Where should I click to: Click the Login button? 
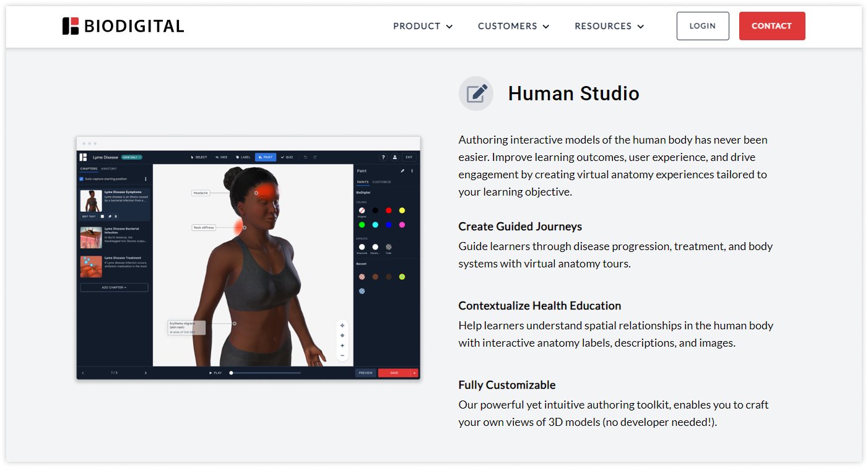pos(703,26)
